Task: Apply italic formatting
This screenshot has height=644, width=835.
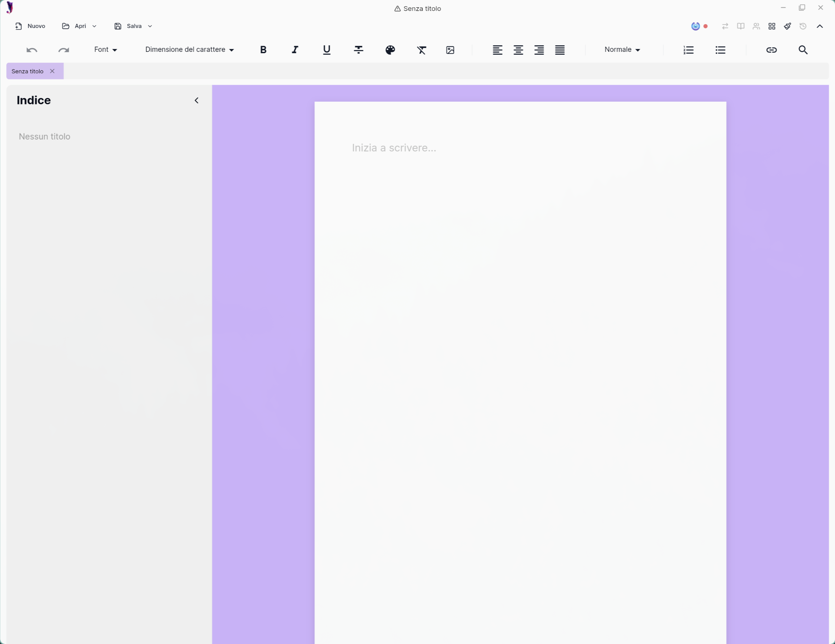Action: tap(295, 50)
